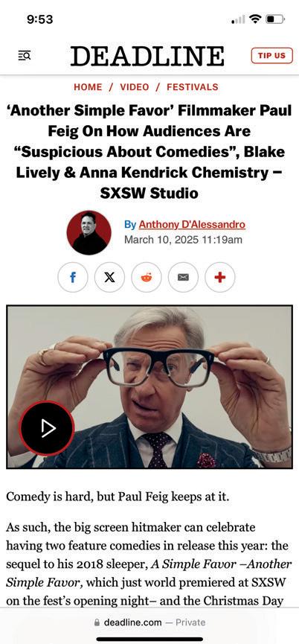
Task: Tap the Wi-Fi status icon
Action: click(256, 19)
